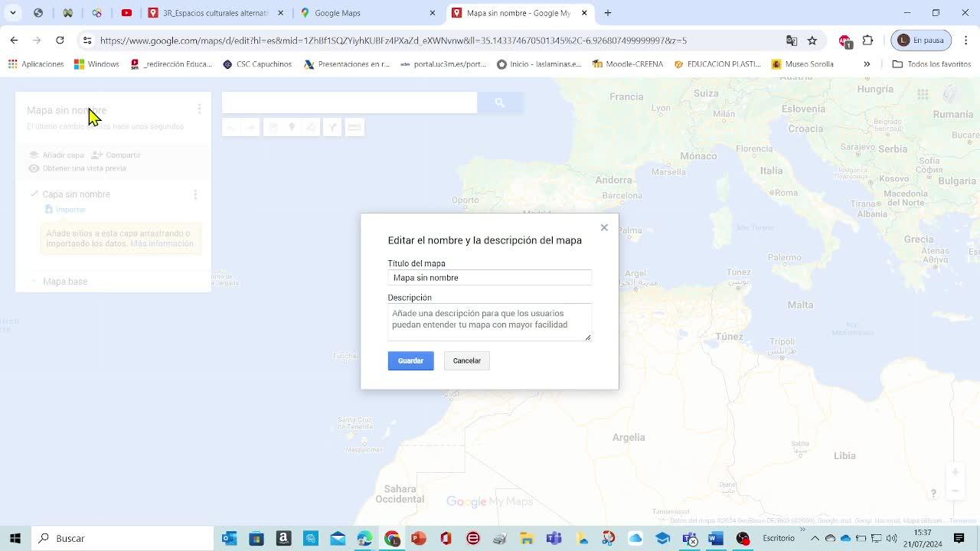Click the Importar link
Image resolution: width=980 pixels, height=551 pixels.
pos(65,210)
